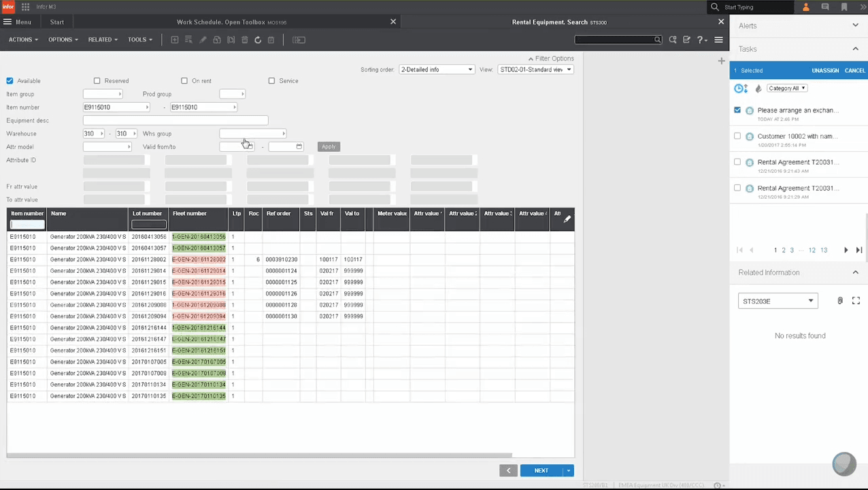Click the Refresh toolbar icon

[x=258, y=39]
